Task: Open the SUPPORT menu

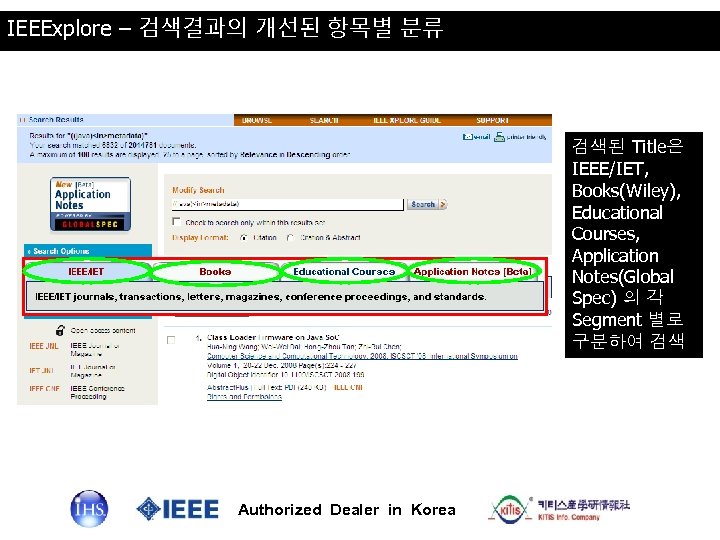Action: point(492,120)
